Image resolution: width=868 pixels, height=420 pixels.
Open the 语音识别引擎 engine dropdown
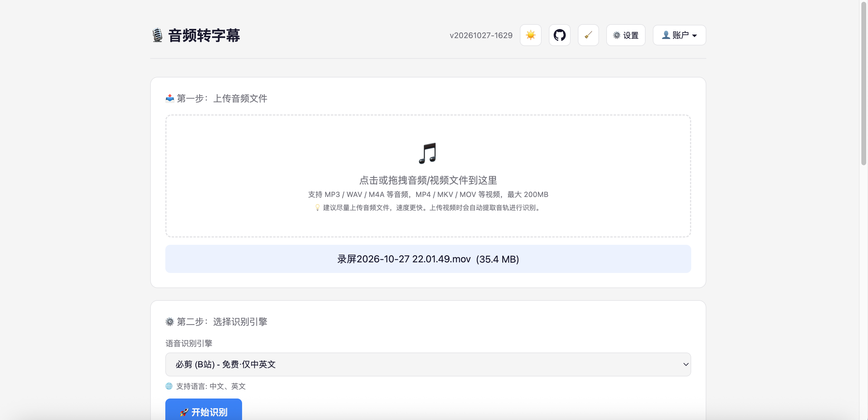(428, 364)
